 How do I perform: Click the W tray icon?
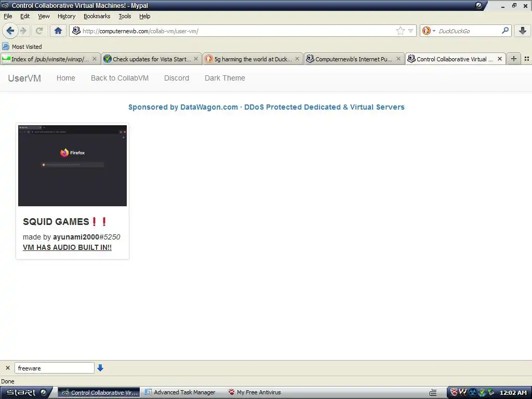[x=464, y=393]
